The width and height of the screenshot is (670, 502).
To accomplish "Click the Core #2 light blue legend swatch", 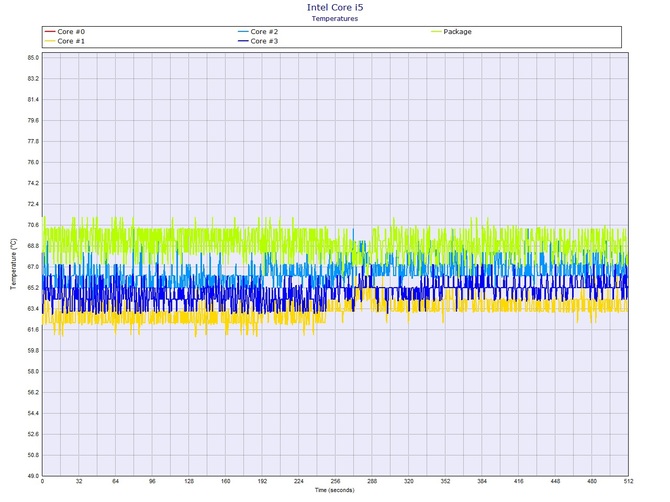I will point(243,32).
